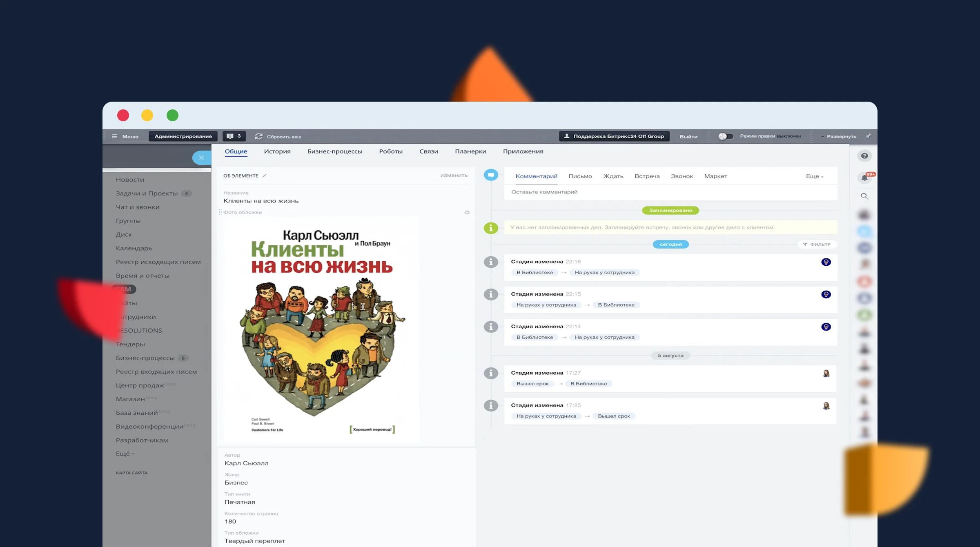The width and height of the screenshot is (980, 547).
Task: Click the pin icon in admin toolbar
Action: tap(868, 136)
